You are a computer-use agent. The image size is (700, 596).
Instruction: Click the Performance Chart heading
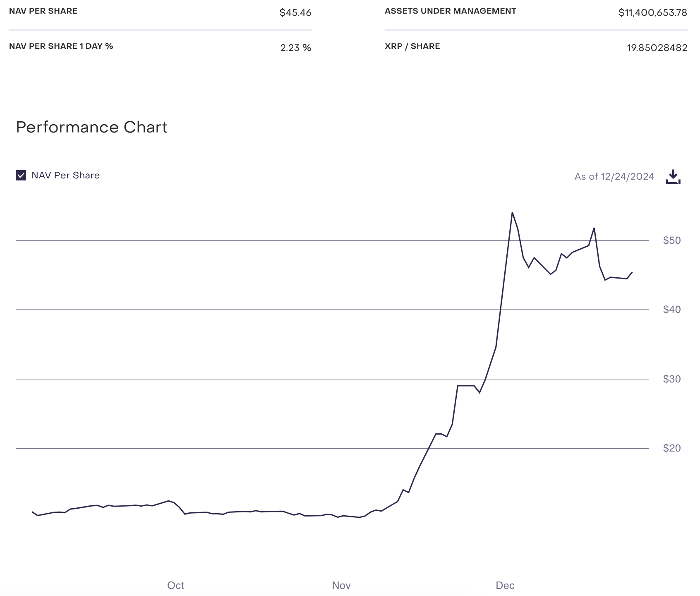coord(91,127)
